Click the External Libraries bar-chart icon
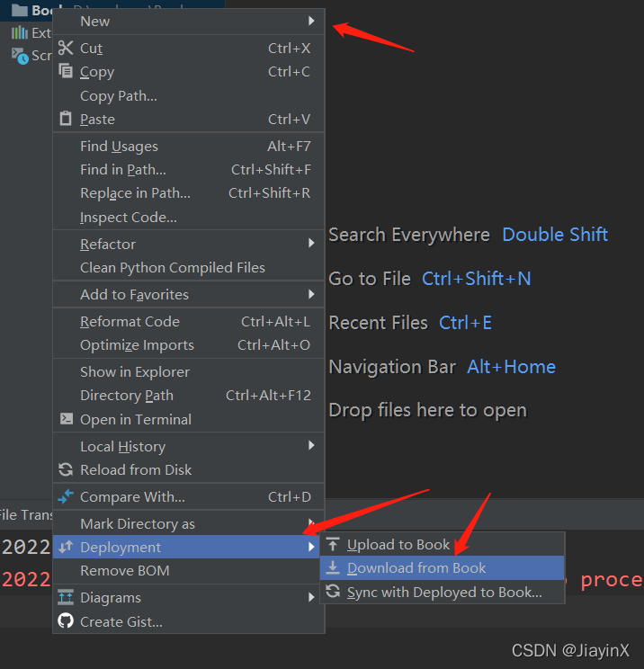 [19, 32]
